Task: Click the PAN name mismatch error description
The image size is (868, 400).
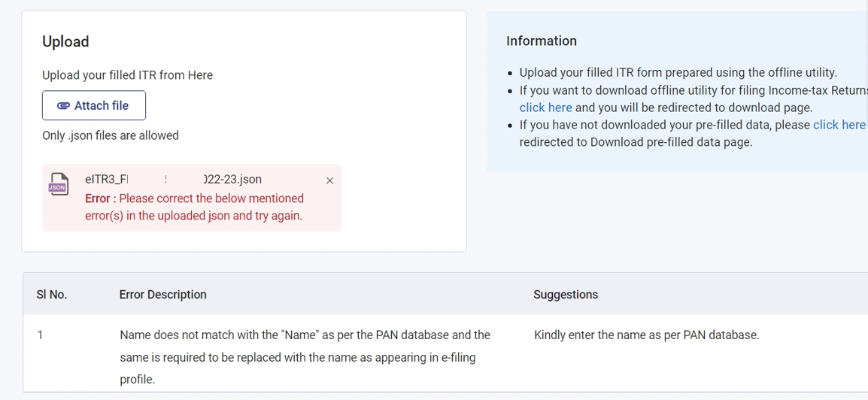Action: point(305,357)
